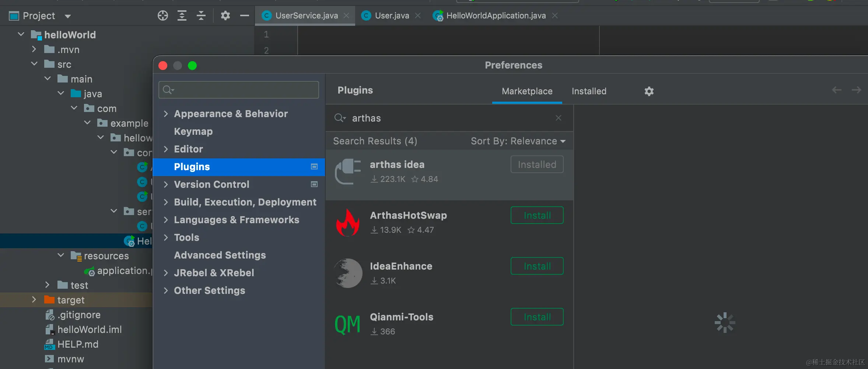Install the ArthasHotSwap plugin
The image size is (868, 369).
click(537, 215)
